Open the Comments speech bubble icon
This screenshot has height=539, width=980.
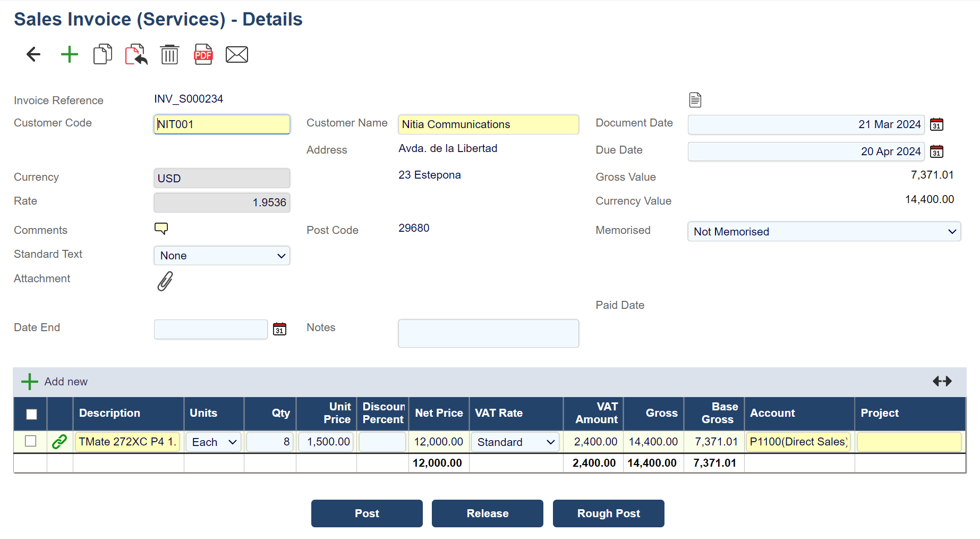click(x=161, y=229)
